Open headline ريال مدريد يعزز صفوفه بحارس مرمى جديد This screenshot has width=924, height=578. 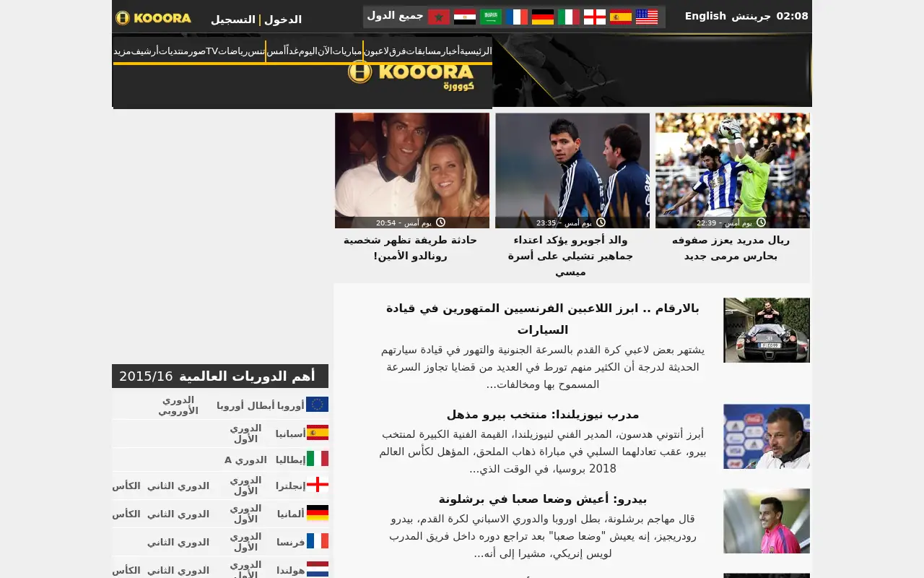pos(731,247)
